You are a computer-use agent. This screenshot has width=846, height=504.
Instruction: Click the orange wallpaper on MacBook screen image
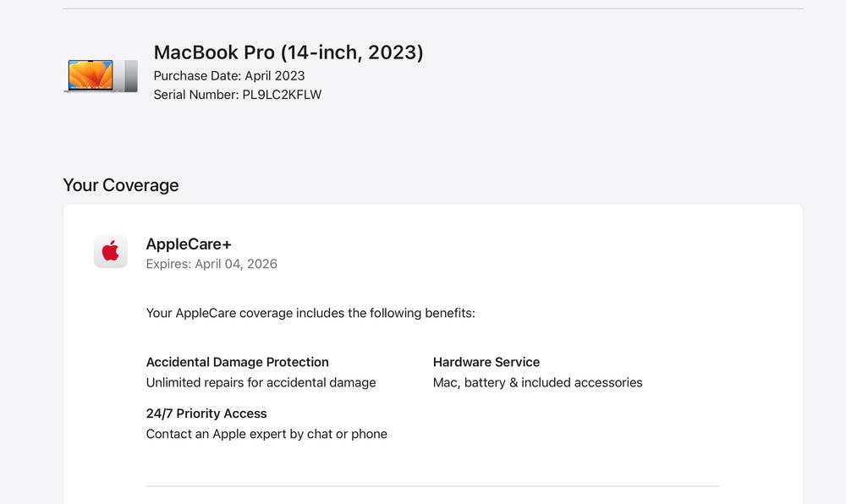click(91, 74)
